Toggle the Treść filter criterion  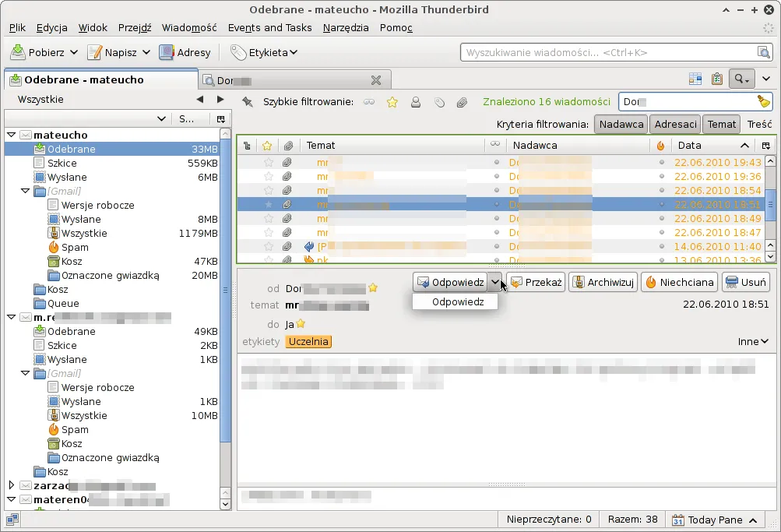tap(759, 124)
